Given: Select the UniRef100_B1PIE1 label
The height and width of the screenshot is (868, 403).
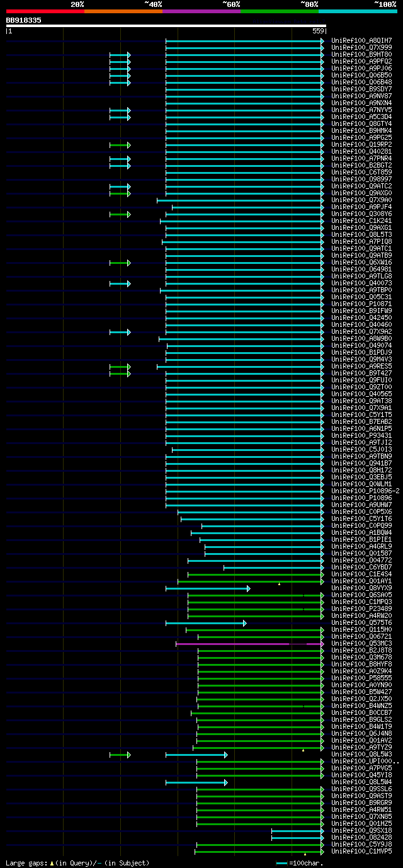Looking at the screenshot, I should pyautogui.click(x=362, y=539).
